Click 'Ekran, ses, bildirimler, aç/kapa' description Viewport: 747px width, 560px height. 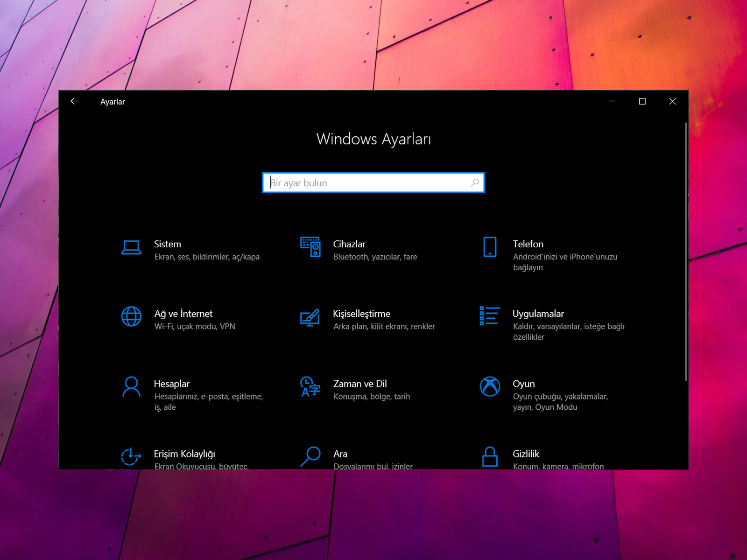[207, 257]
